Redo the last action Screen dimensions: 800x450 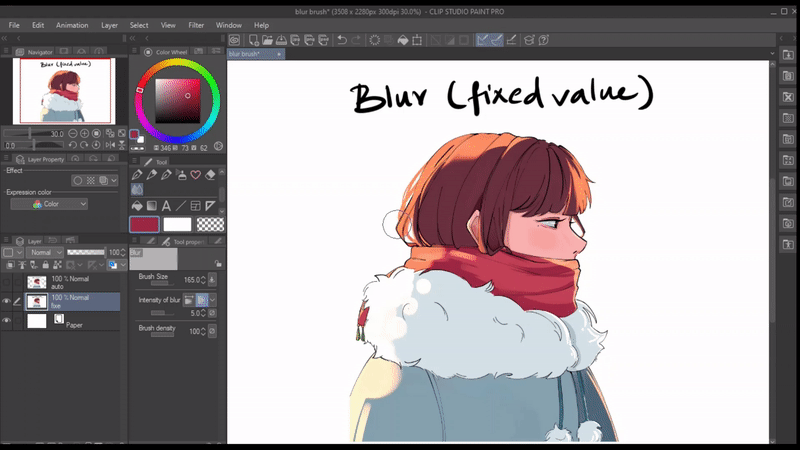(356, 40)
